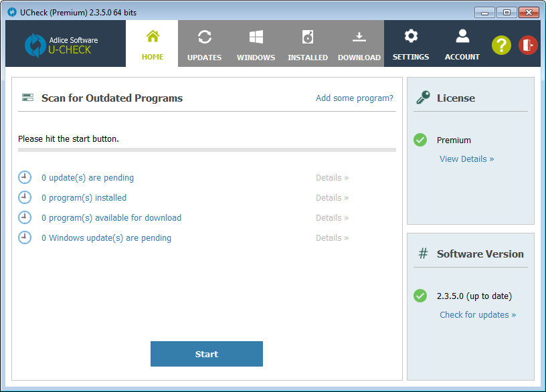Open Details for installed programs
This screenshot has width=546, height=392.
pyautogui.click(x=332, y=198)
